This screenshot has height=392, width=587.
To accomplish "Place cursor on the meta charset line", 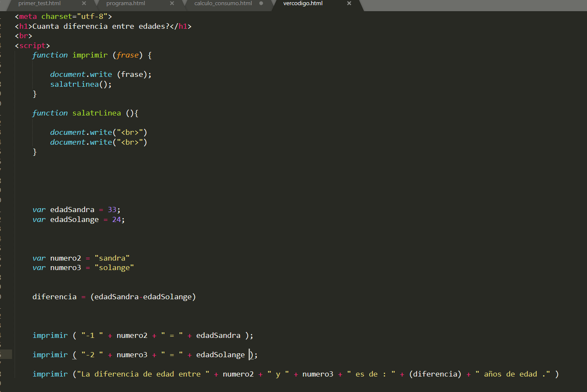I will pyautogui.click(x=63, y=16).
